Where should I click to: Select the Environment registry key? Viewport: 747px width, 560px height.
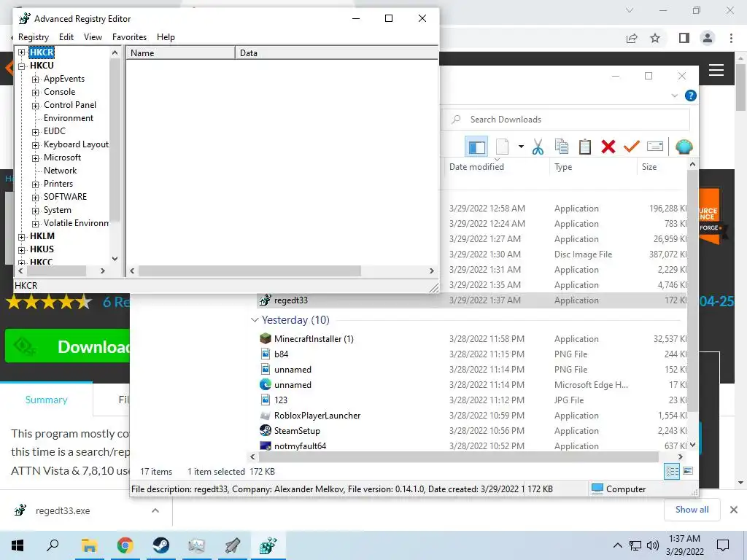point(68,118)
